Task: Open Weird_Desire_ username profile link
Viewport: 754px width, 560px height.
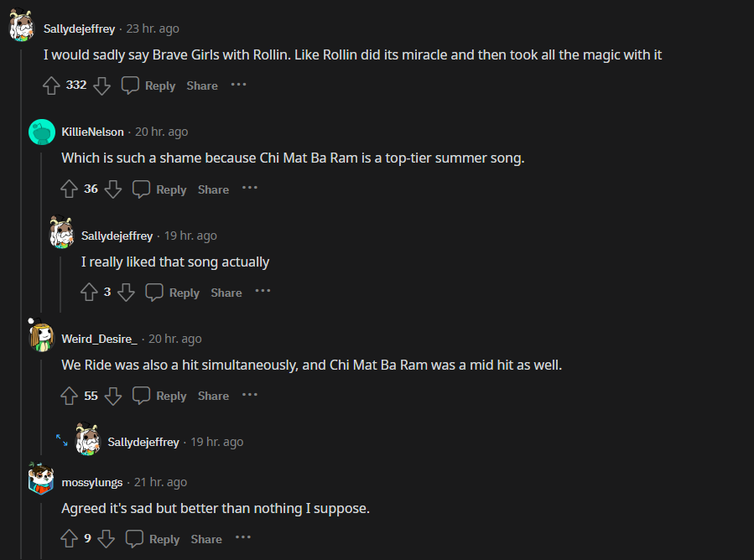Action: point(99,339)
